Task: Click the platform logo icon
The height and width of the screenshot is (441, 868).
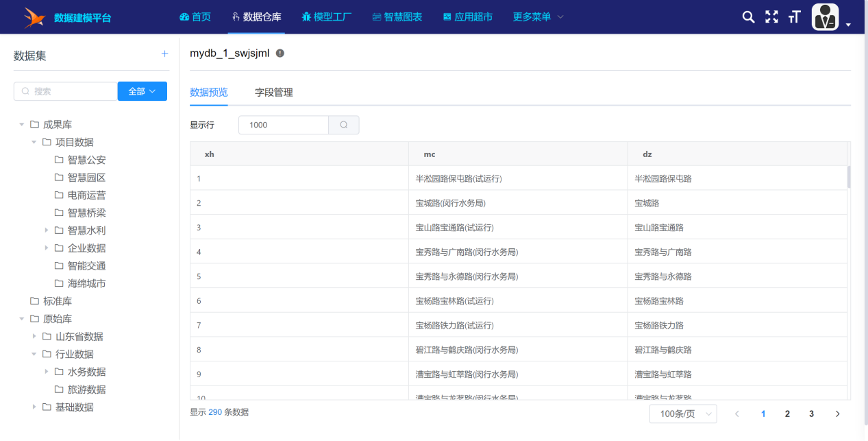Action: point(33,17)
